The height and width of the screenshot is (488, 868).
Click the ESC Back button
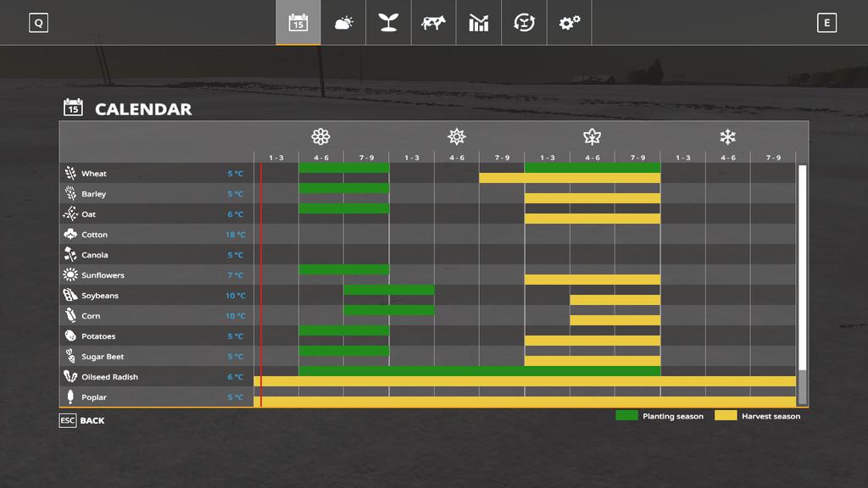pos(82,420)
